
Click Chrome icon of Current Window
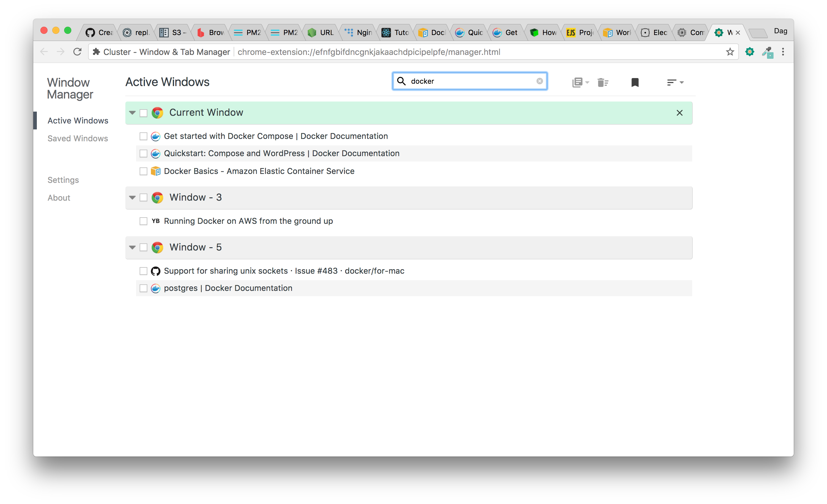click(x=157, y=113)
